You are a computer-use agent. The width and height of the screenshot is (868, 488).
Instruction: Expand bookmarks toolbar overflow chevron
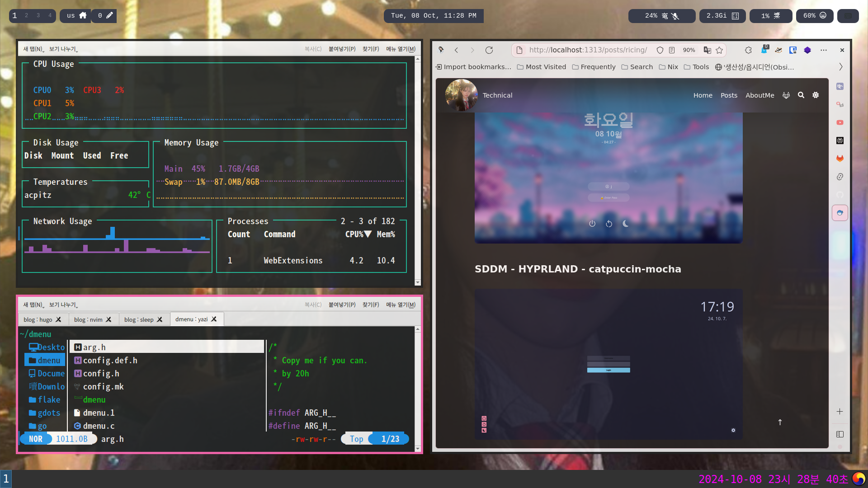(x=841, y=67)
